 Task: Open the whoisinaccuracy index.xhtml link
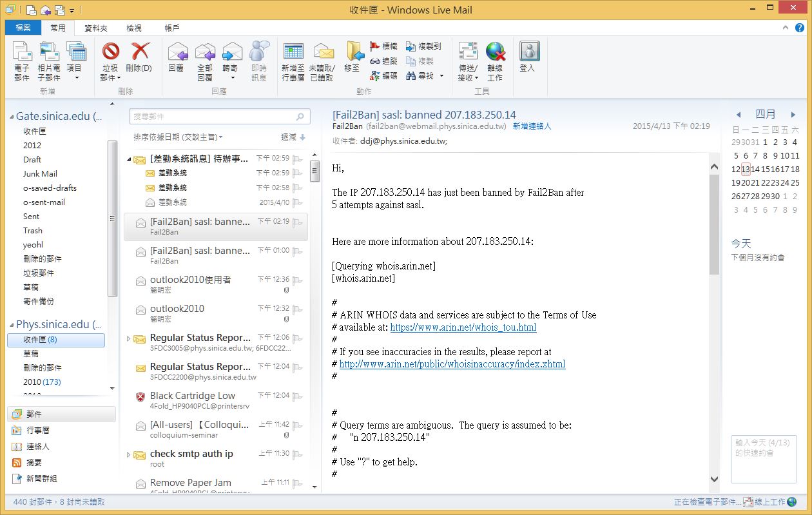452,364
